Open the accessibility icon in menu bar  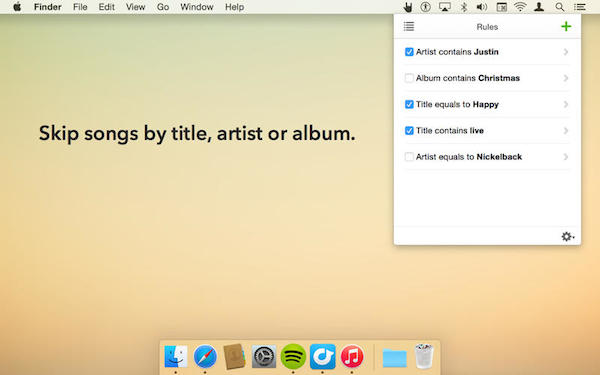[426, 7]
